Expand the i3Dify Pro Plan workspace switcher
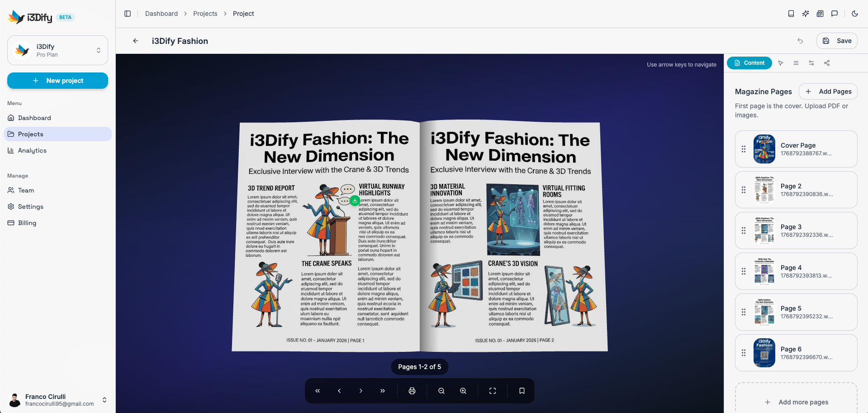 (x=99, y=50)
